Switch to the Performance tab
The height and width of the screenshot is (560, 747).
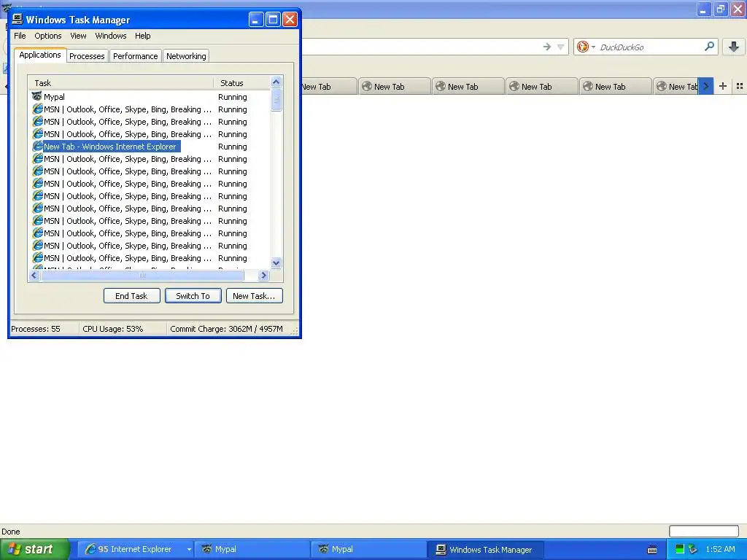[135, 56]
